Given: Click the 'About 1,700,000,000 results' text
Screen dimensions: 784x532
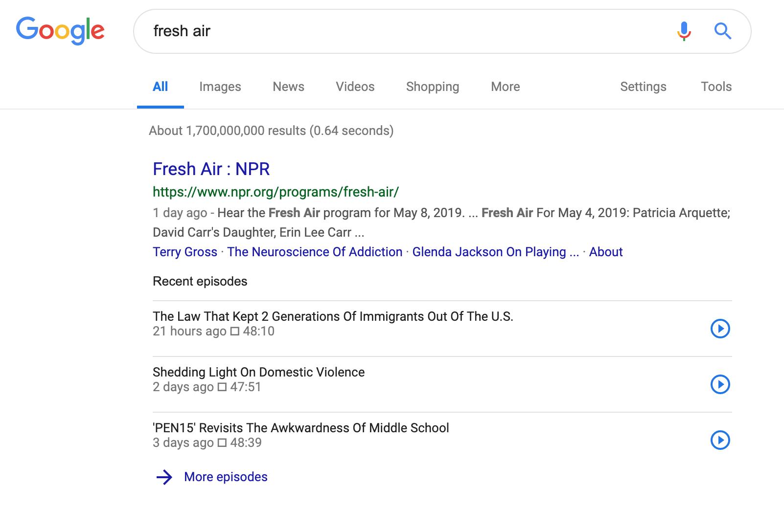Looking at the screenshot, I should [271, 131].
